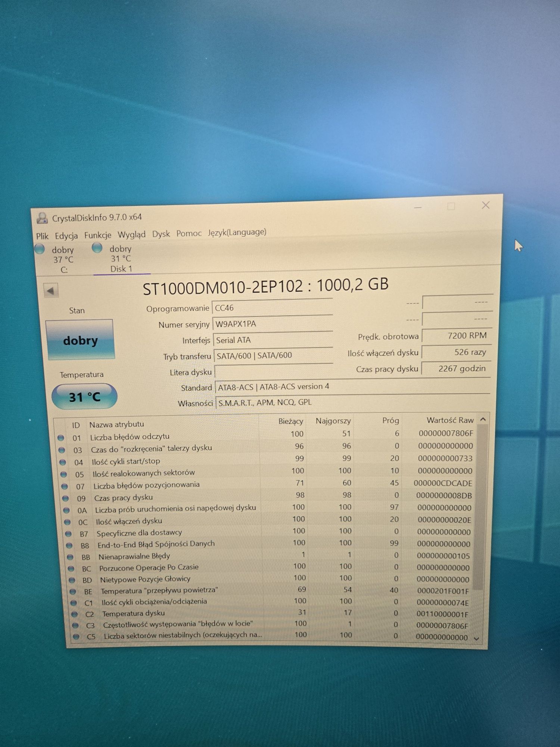Click the Standard field ATA8-ACS version 4
This screenshot has width=560, height=747.
353,387
